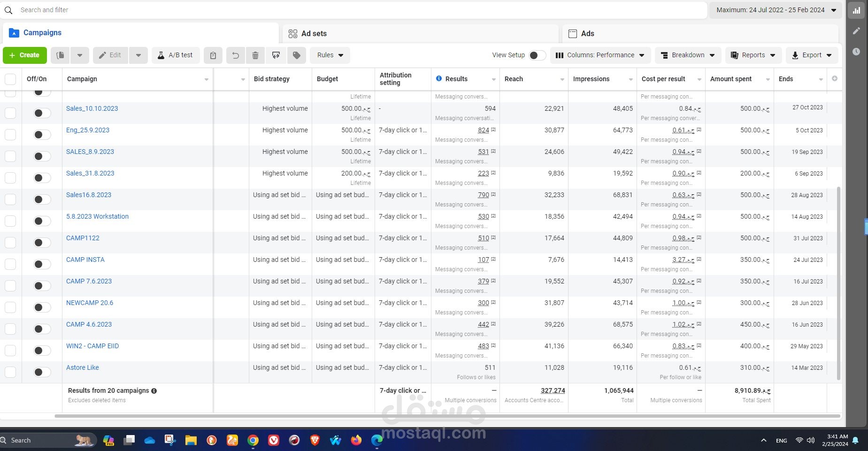The image size is (868, 451).
Task: Switch on the Sales_31.8.2023 campaign toggle
Action: 42,178
